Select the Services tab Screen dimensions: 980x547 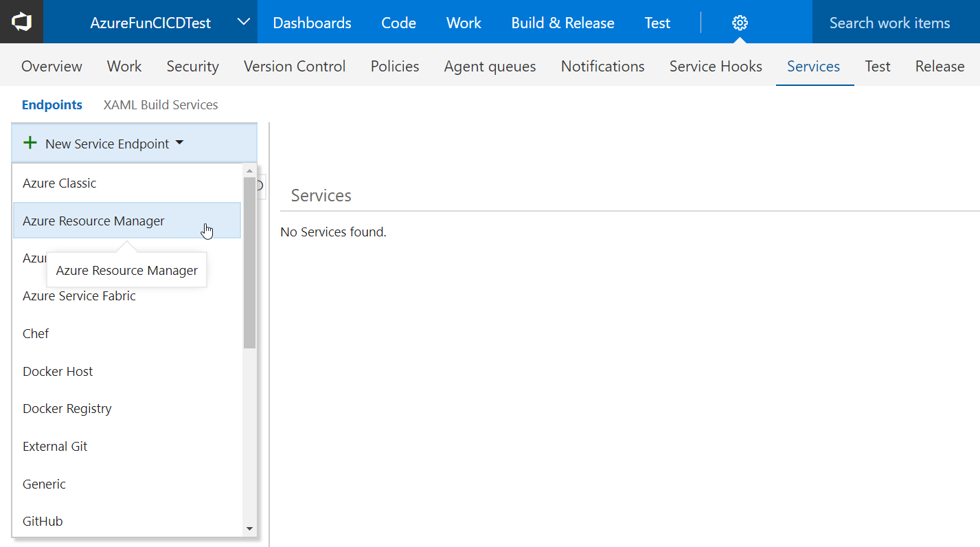pos(813,66)
